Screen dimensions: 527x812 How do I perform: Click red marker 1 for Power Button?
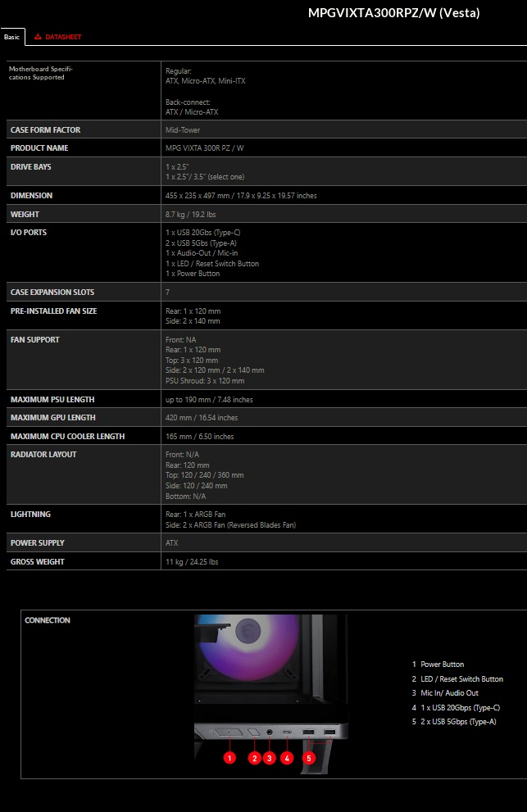pos(229,758)
